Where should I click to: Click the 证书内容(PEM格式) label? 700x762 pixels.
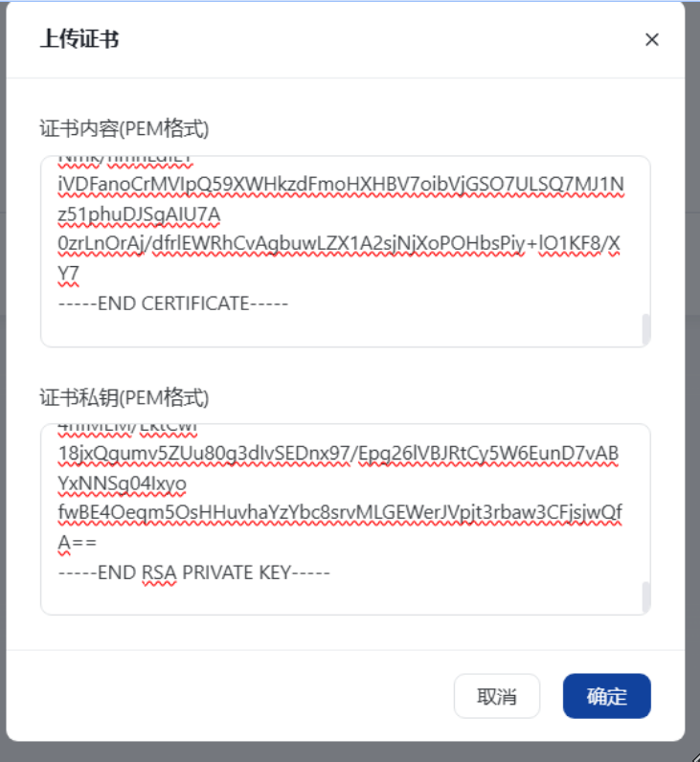pyautogui.click(x=124, y=129)
